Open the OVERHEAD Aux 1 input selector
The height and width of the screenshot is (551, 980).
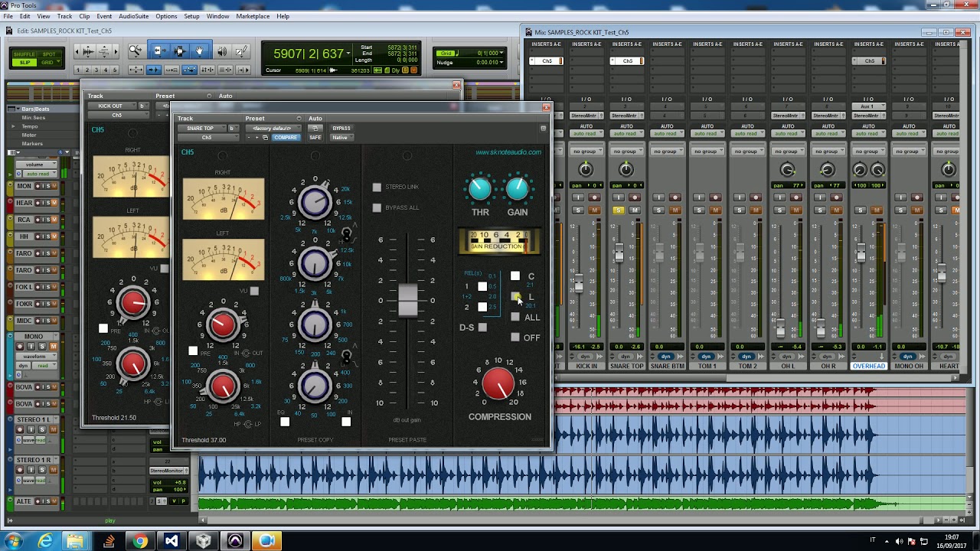tap(867, 107)
